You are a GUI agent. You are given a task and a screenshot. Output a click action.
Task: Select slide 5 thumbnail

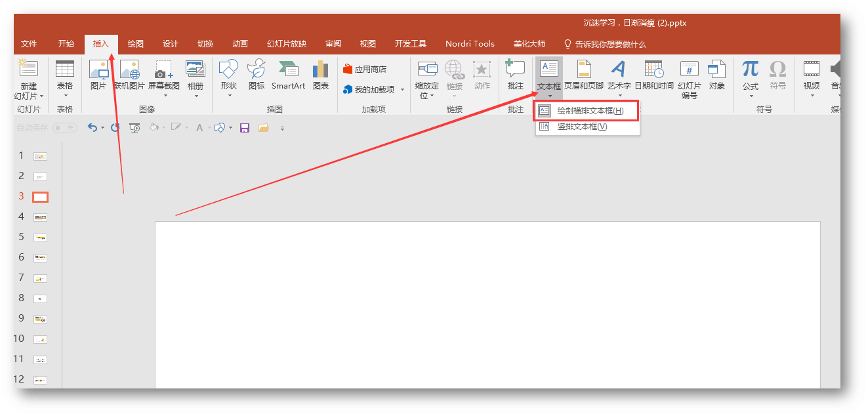(41, 238)
